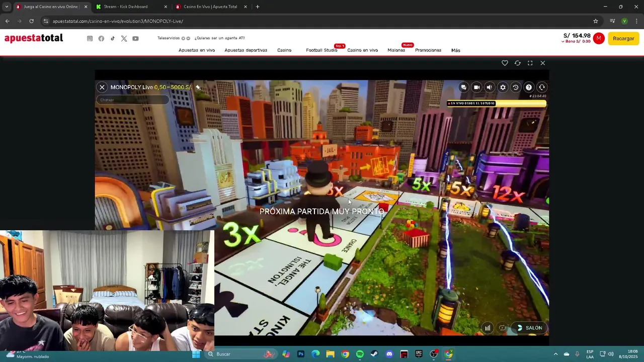Reload the page in Chrome

pos(31,21)
